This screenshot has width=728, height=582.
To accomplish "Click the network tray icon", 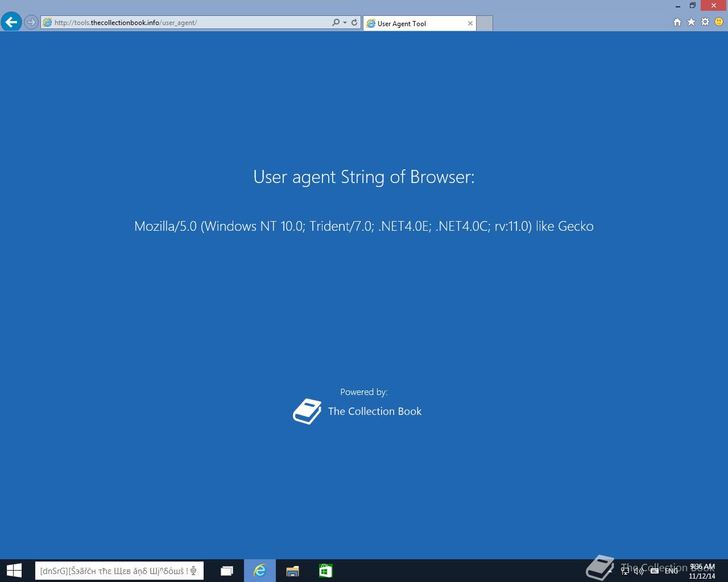I will tap(624, 571).
